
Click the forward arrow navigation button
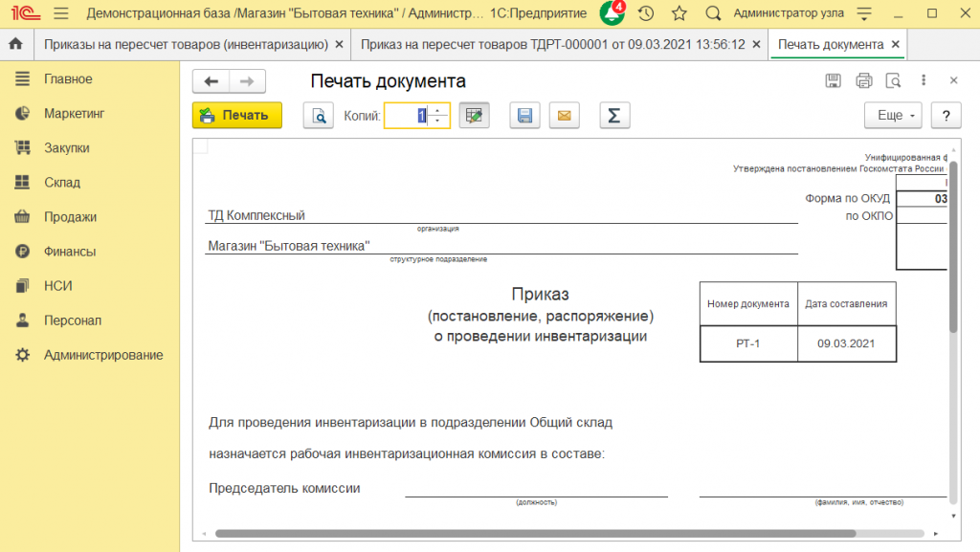(248, 81)
